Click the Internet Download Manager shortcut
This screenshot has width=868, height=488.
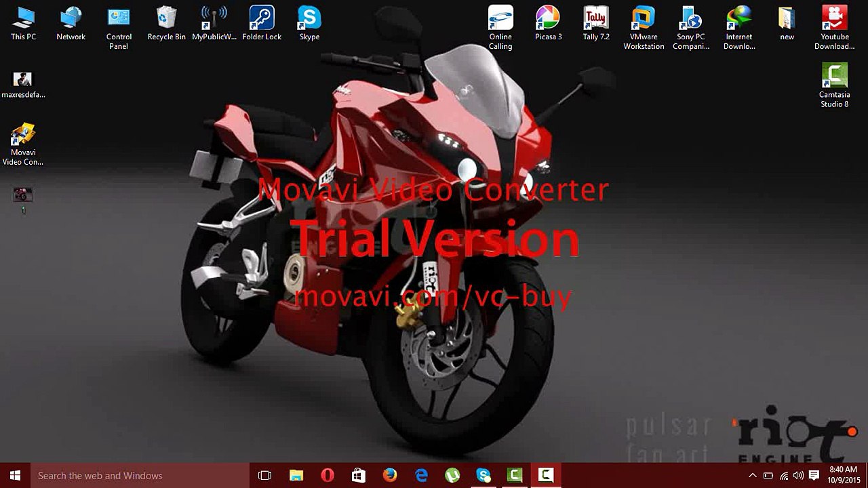739,28
